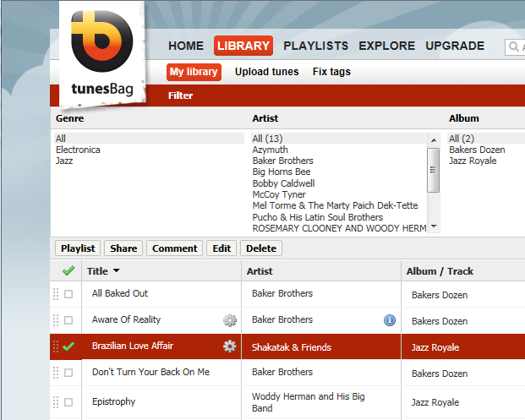Click the artist list scrollbar thumb
Image resolution: width=525 pixels, height=420 pixels.
click(x=433, y=170)
